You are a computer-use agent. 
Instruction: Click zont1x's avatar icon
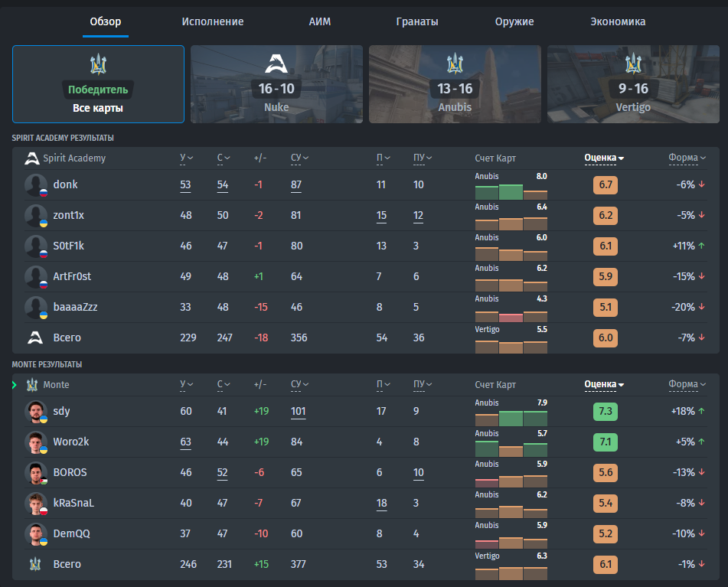36,215
